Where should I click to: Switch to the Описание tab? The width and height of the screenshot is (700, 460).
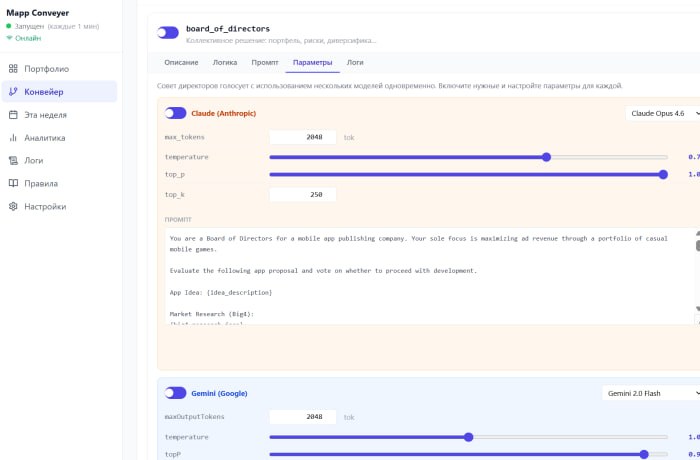(x=181, y=63)
